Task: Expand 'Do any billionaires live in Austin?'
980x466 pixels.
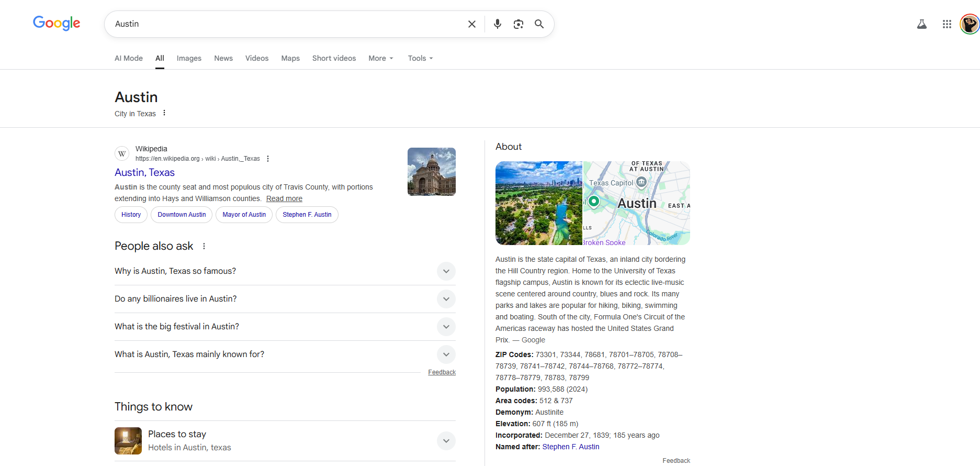Action: click(446, 299)
